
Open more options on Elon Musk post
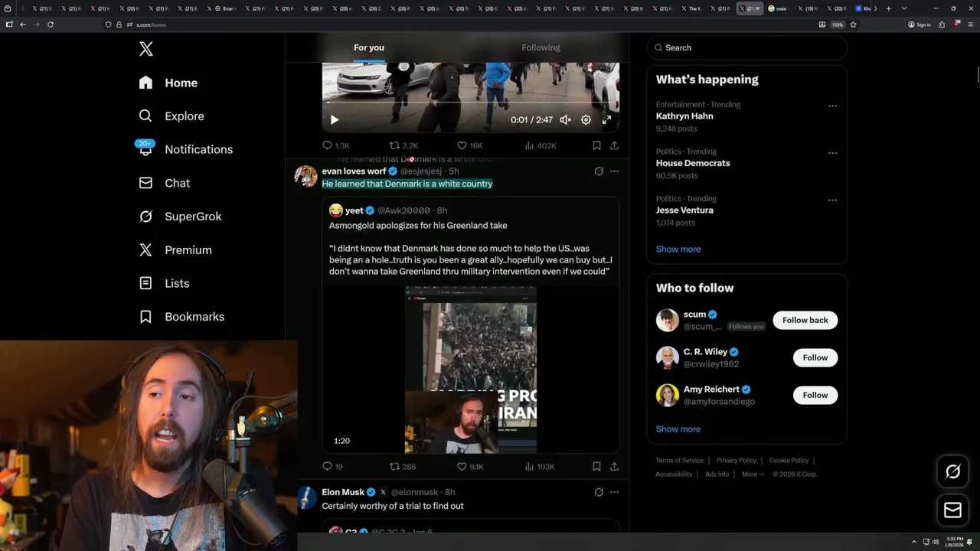[x=614, y=492]
